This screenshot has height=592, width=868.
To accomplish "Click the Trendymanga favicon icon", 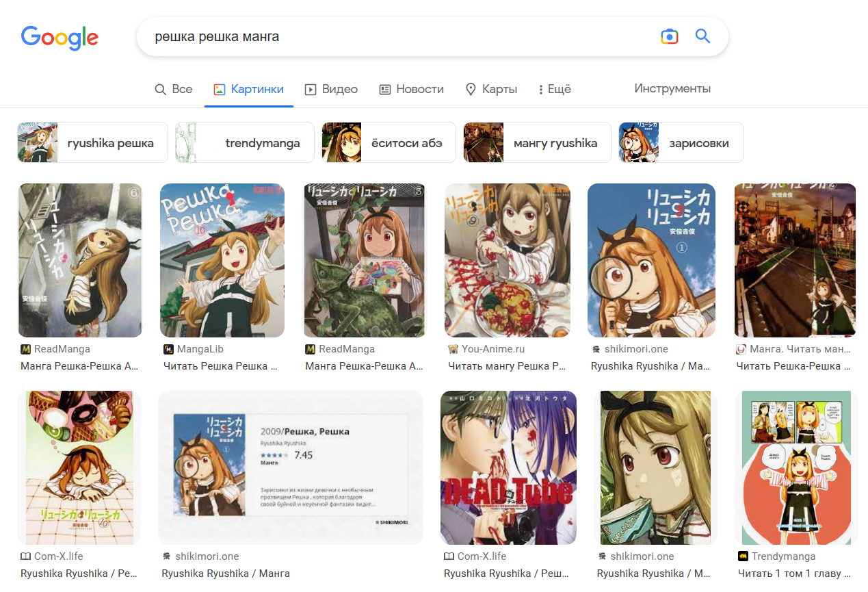I will pyautogui.click(x=743, y=556).
